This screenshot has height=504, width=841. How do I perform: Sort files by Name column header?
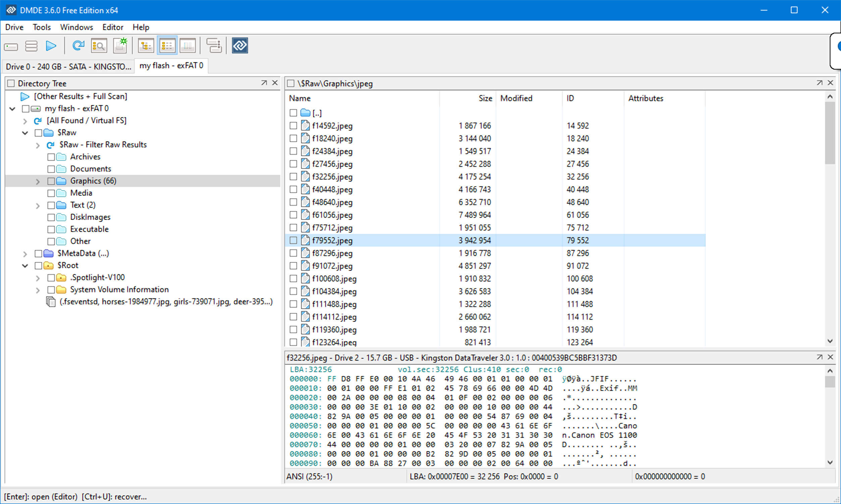coord(362,99)
